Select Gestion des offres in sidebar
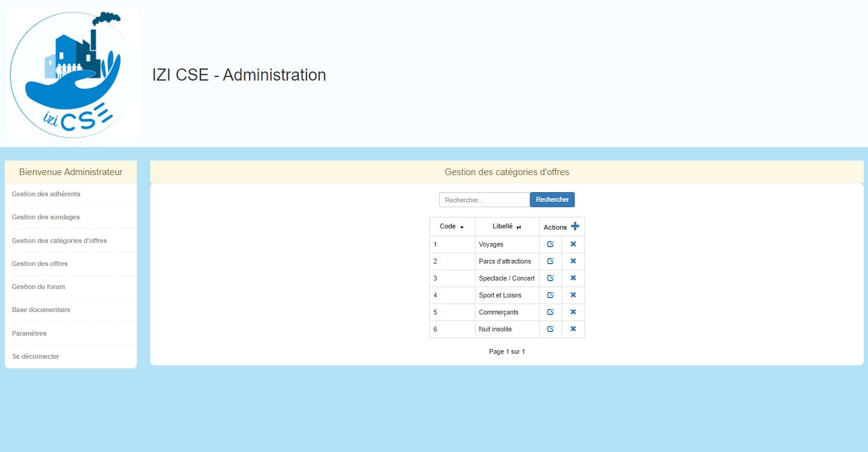 (x=40, y=264)
